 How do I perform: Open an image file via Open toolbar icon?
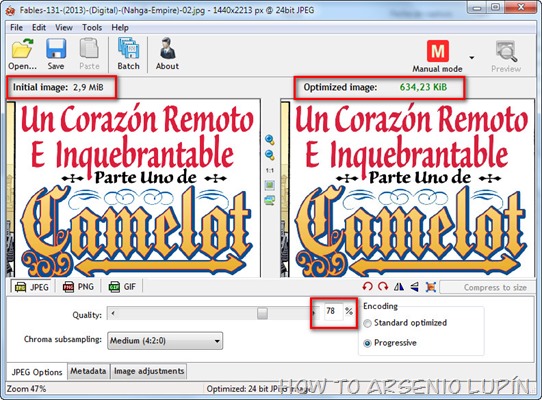[x=22, y=54]
